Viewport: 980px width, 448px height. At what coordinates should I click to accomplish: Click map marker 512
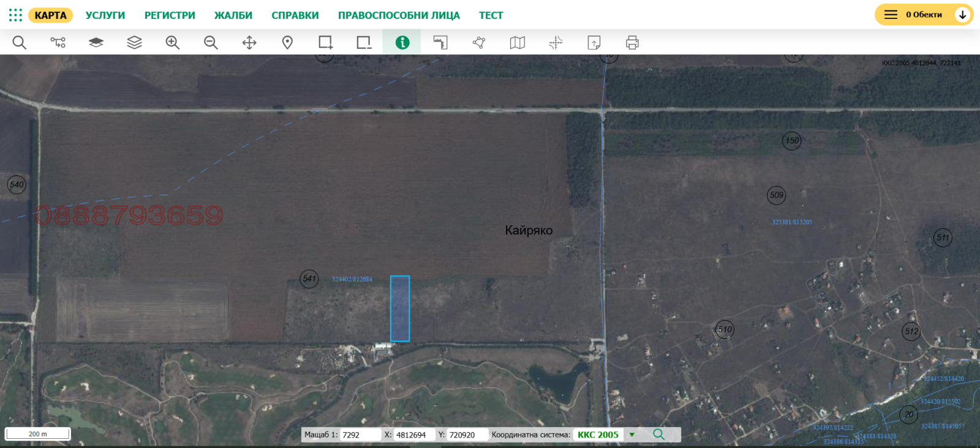point(911,331)
